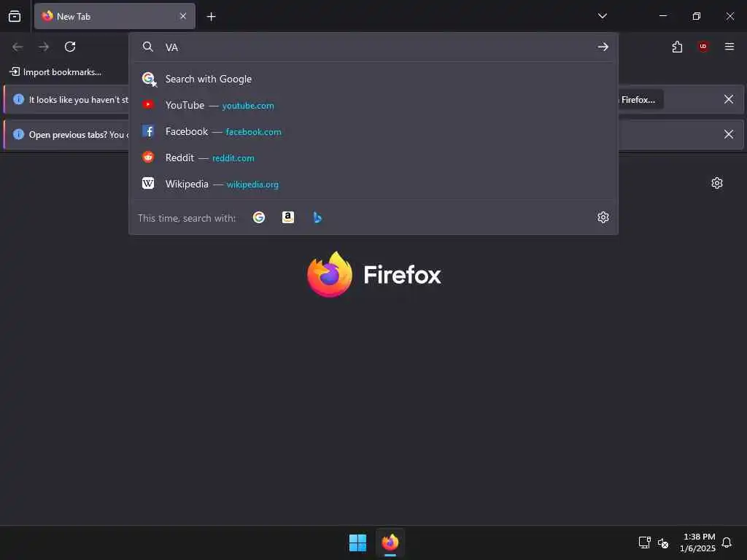Click the reddit.com link text
This screenshot has width=747, height=560.
pyautogui.click(x=233, y=158)
